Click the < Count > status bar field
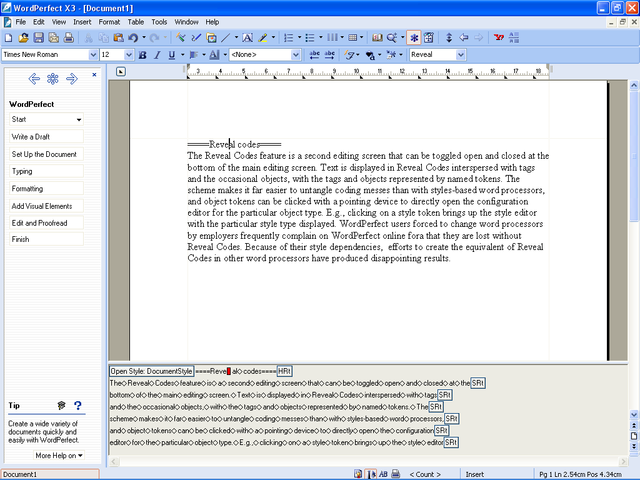The height and width of the screenshot is (480, 640). pos(425,474)
